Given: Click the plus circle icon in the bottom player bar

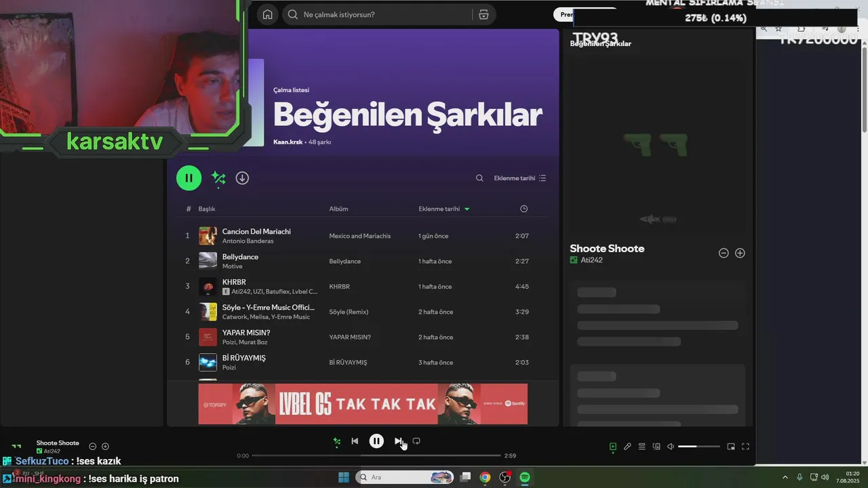Looking at the screenshot, I should (105, 446).
